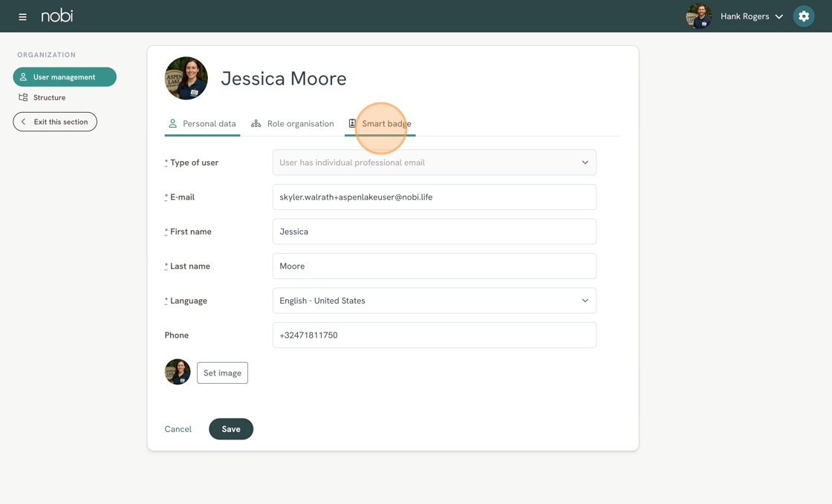Click the nobi logo

[x=57, y=16]
